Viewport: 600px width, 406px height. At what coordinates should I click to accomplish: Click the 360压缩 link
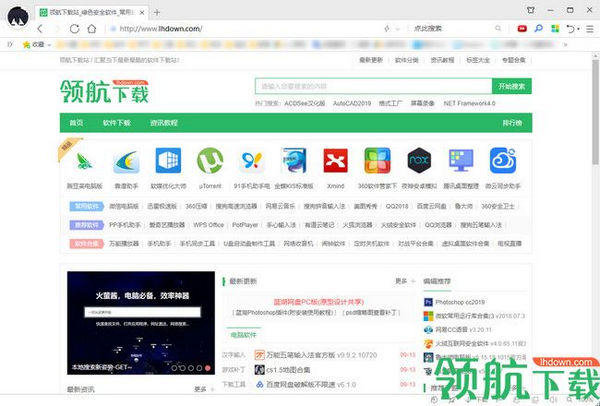coord(196,206)
